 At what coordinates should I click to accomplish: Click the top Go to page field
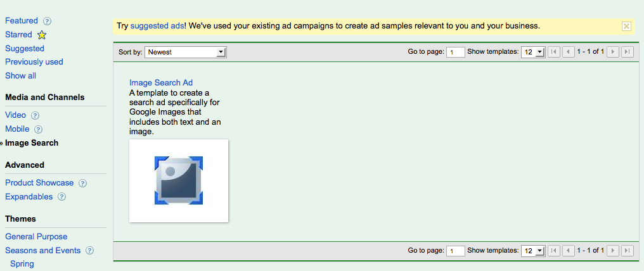point(456,52)
